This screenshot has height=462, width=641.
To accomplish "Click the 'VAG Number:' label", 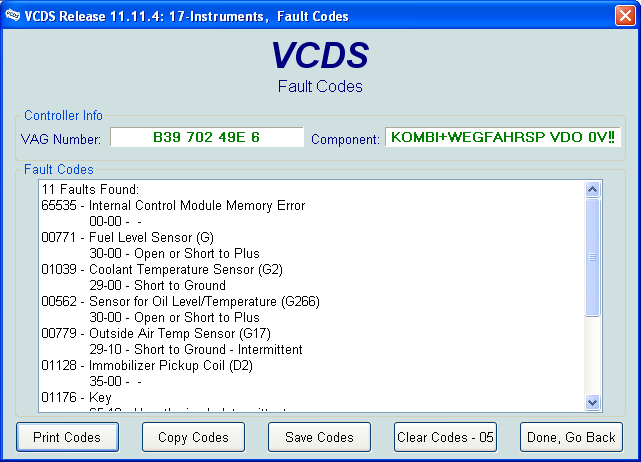I will coord(61,139).
